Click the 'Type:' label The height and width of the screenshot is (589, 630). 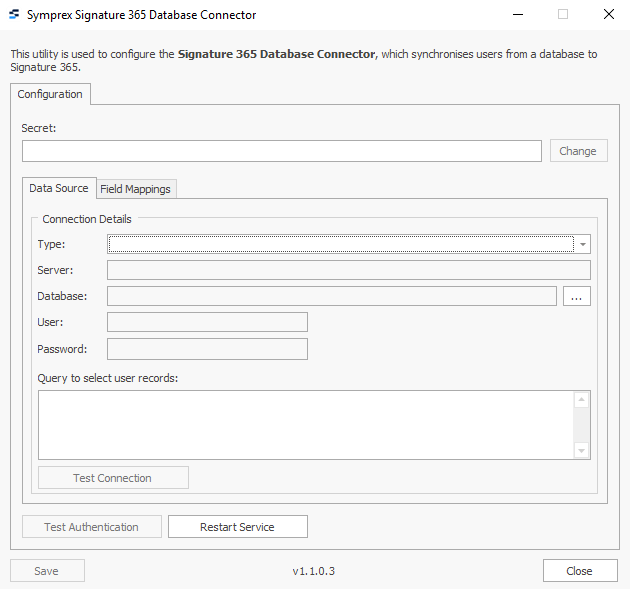[51, 244]
